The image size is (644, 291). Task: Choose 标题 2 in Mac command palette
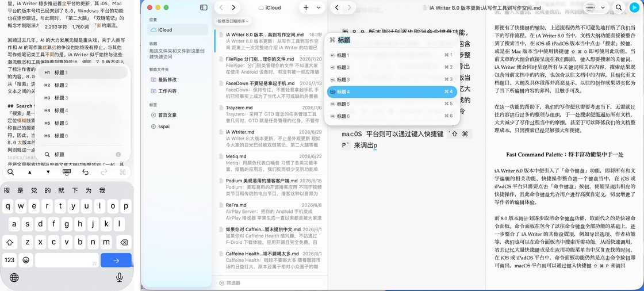click(x=392, y=67)
